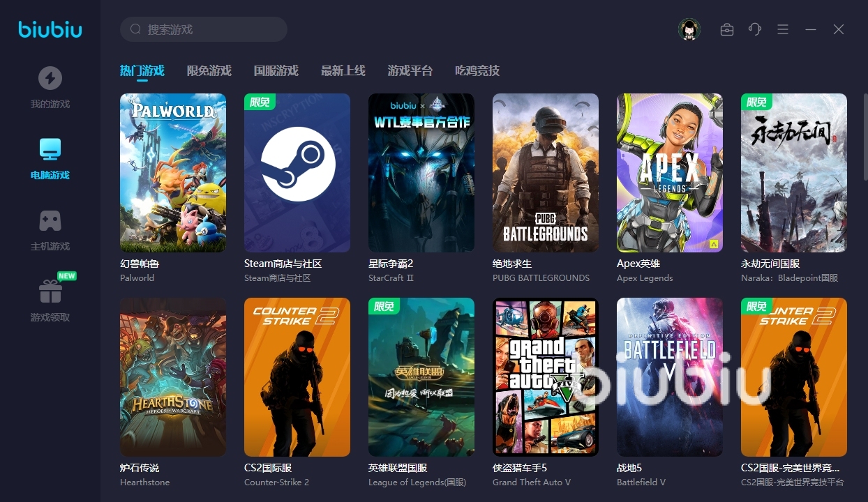This screenshot has width=868, height=502.
Task: Open the user avatar profile
Action: click(x=689, y=29)
